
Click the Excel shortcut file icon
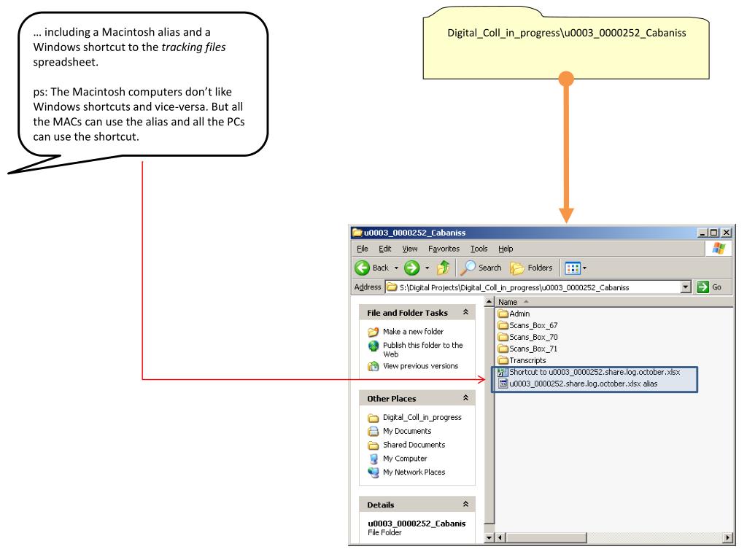pos(503,373)
